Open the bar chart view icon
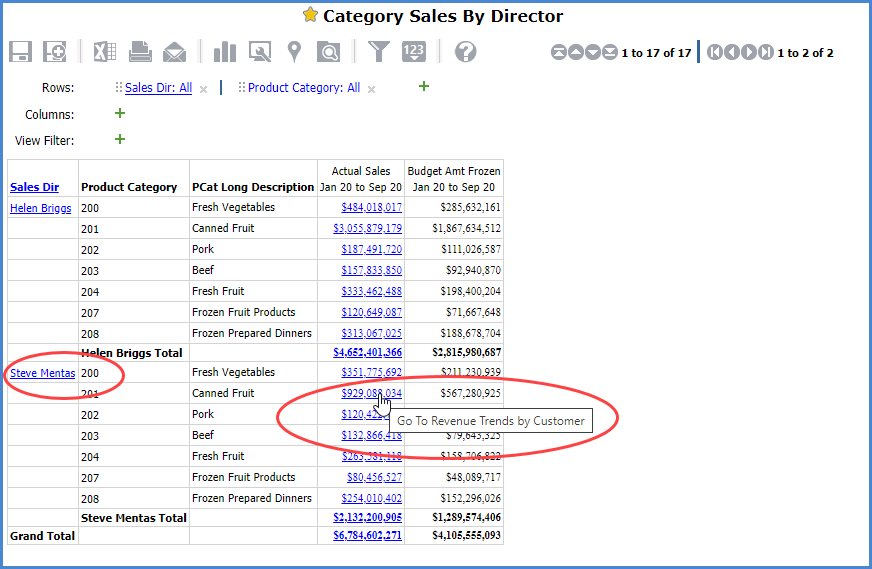 click(x=225, y=52)
